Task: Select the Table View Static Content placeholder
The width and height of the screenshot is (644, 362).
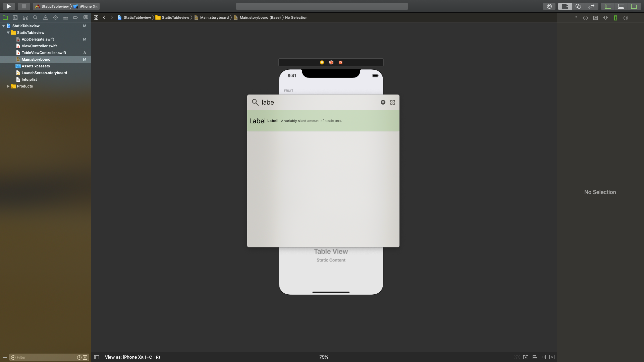Action: tap(331, 255)
